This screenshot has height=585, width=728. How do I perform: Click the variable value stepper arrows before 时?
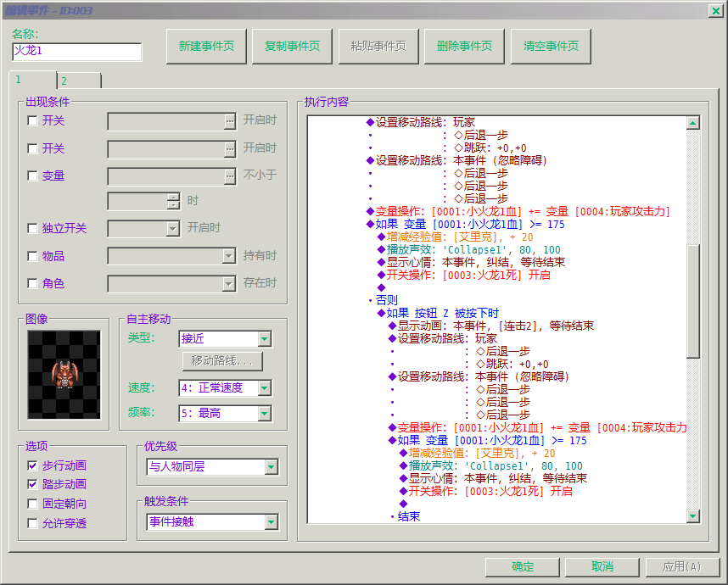(x=173, y=201)
